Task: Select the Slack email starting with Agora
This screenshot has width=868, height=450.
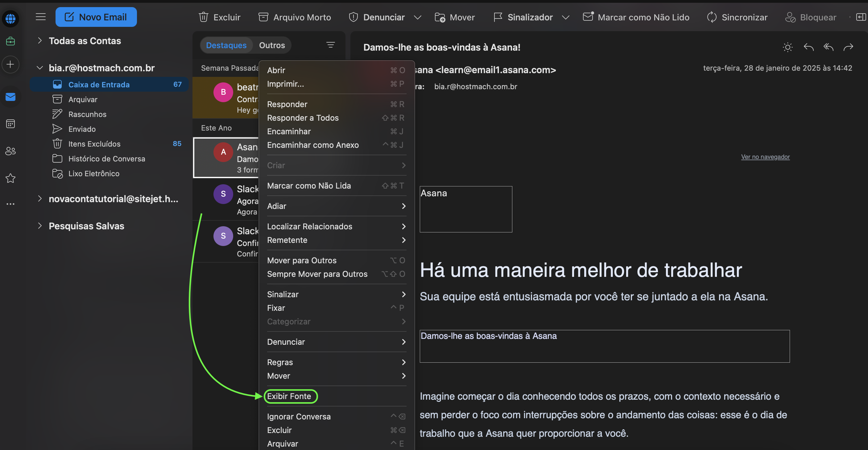Action: tap(226, 200)
